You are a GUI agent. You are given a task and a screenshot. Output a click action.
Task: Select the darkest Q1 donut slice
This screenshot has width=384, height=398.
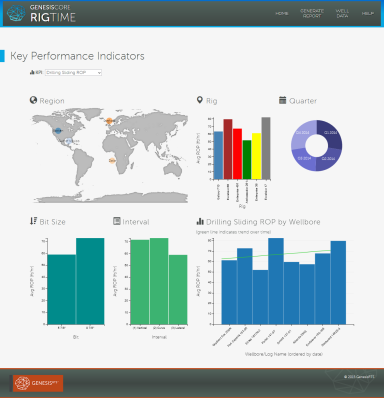click(330, 135)
